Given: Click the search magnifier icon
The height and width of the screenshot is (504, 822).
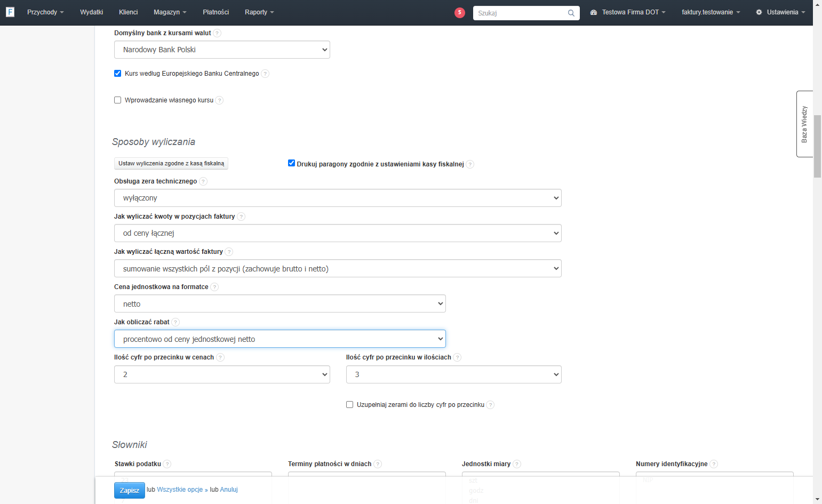Looking at the screenshot, I should tap(571, 13).
